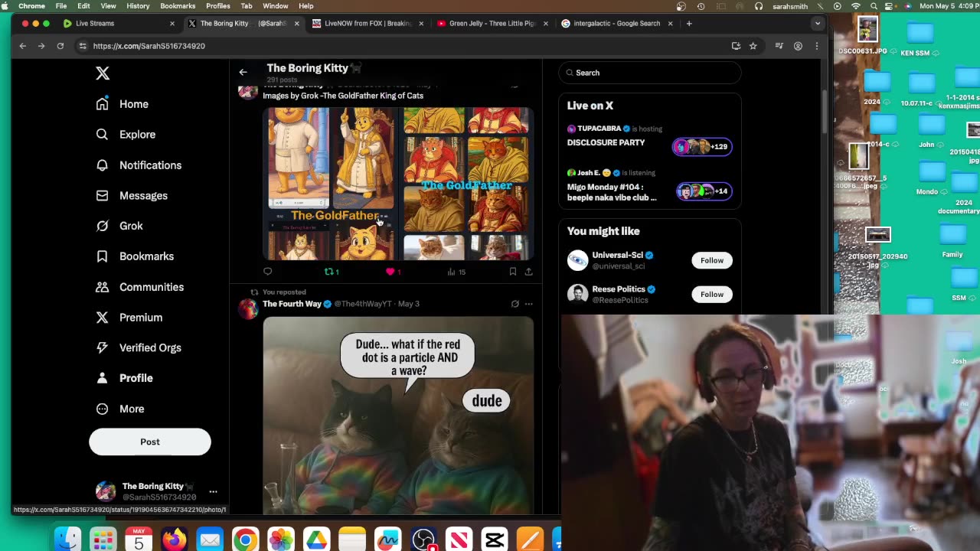This screenshot has width=980, height=551.
Task: Open Spotlight search in menu bar
Action: [873, 6]
